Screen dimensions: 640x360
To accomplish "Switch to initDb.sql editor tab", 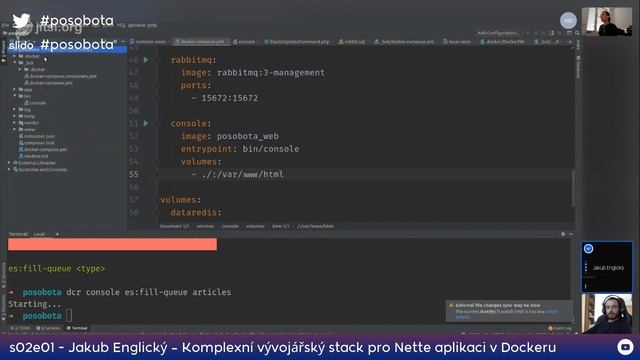I will coord(352,42).
